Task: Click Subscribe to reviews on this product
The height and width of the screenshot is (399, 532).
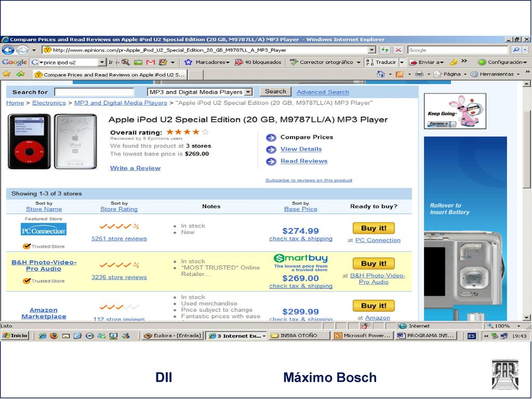Action: [x=309, y=180]
